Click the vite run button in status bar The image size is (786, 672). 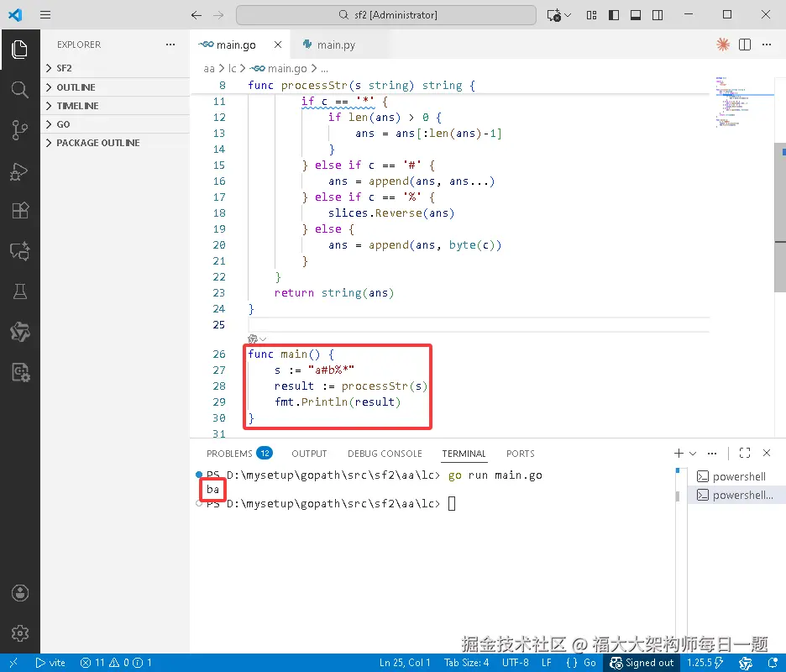pyautogui.click(x=50, y=663)
